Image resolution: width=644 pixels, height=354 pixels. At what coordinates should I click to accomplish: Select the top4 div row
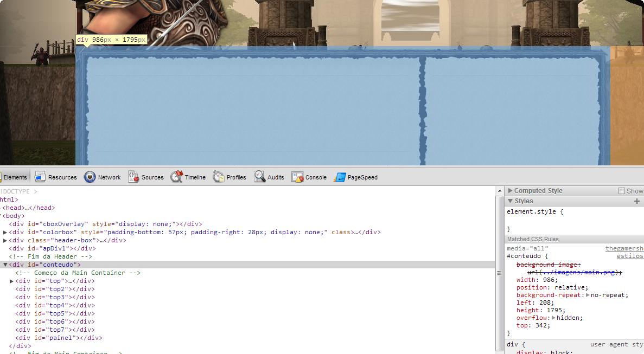[55, 305]
